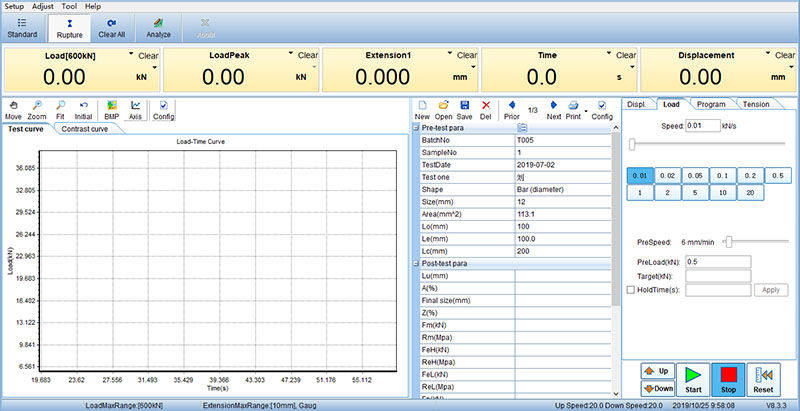Open the Load[600kN] channel dropdown arrow
This screenshot has height=411, width=800.
[131, 55]
